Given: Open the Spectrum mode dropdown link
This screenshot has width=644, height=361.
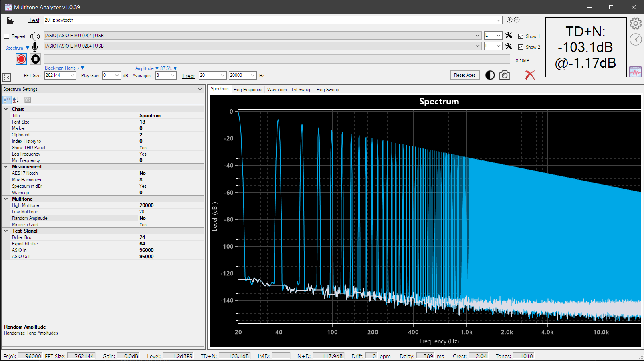Looking at the screenshot, I should pyautogui.click(x=17, y=48).
